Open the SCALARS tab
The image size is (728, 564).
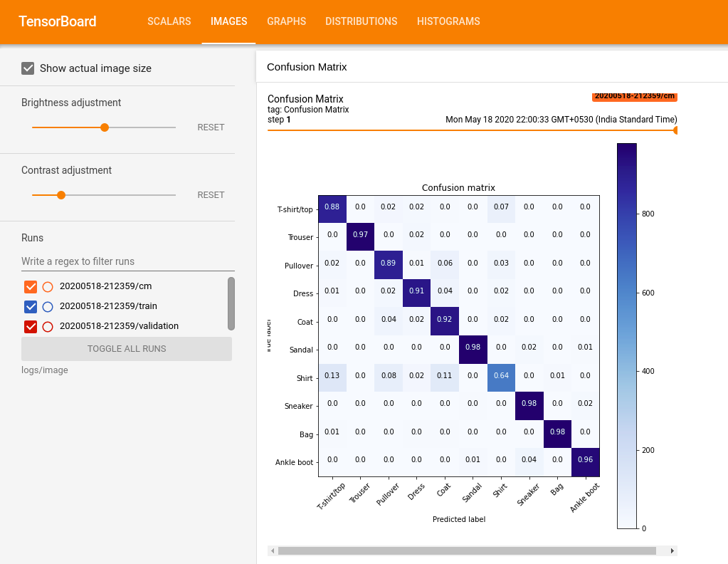tap(169, 21)
